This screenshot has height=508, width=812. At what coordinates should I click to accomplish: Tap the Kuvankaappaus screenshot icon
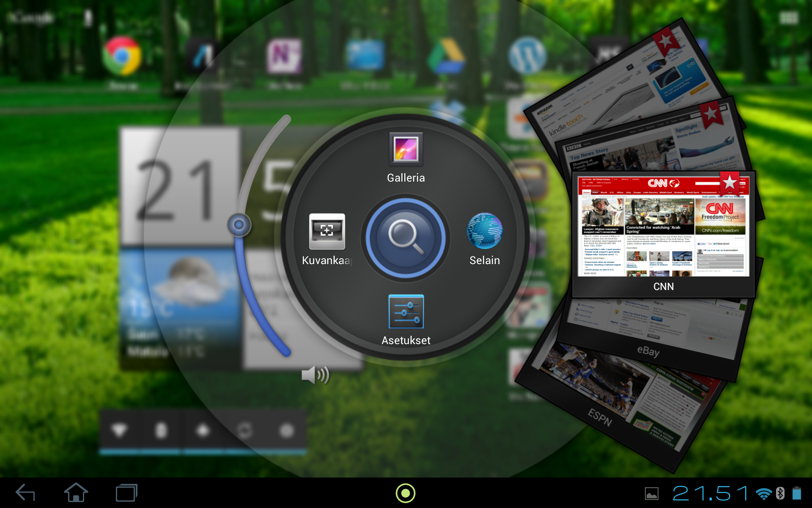[x=327, y=232]
